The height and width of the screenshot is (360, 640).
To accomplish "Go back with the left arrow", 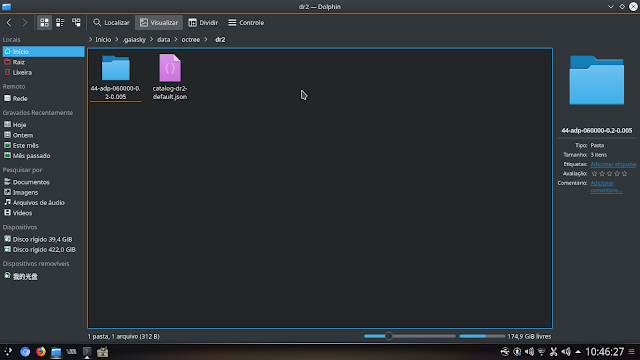I will [x=9, y=22].
